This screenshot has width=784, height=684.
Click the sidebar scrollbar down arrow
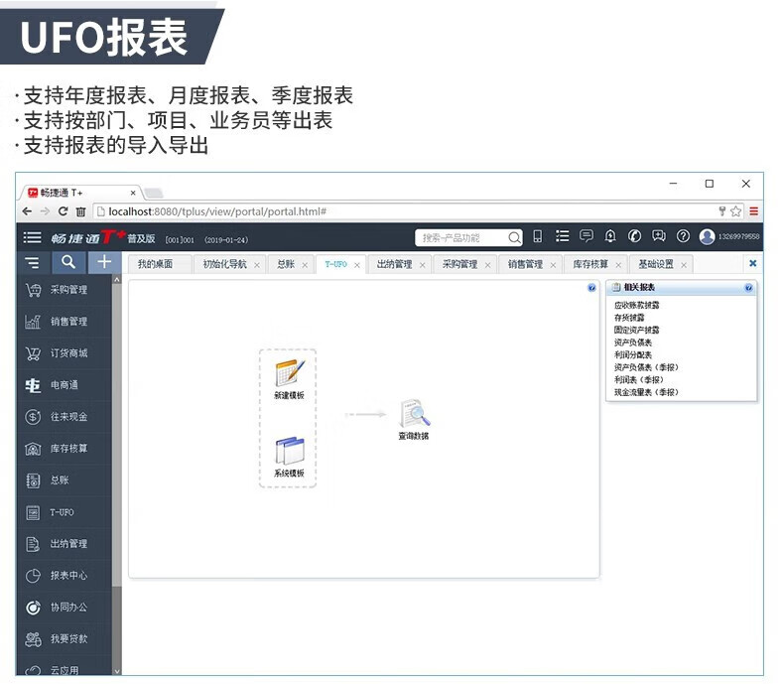point(117,671)
